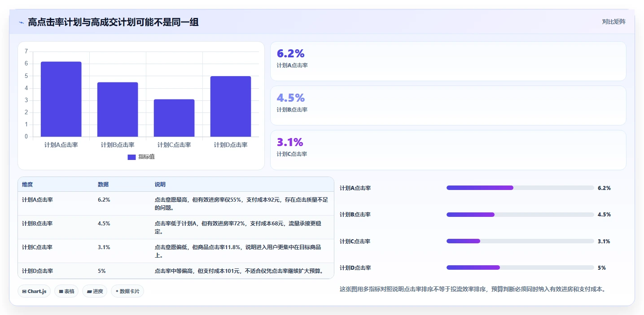Click the 3.1% value in table
The width and height of the screenshot is (644, 315).
click(104, 247)
